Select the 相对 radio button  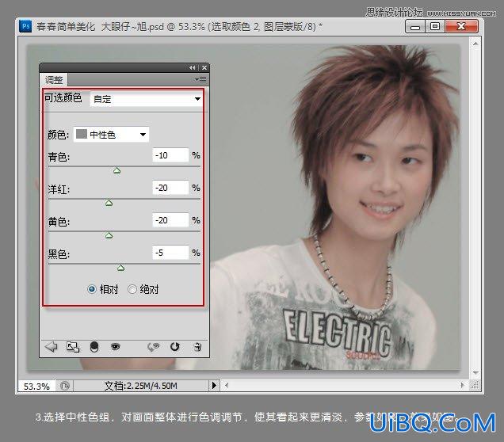(92, 289)
